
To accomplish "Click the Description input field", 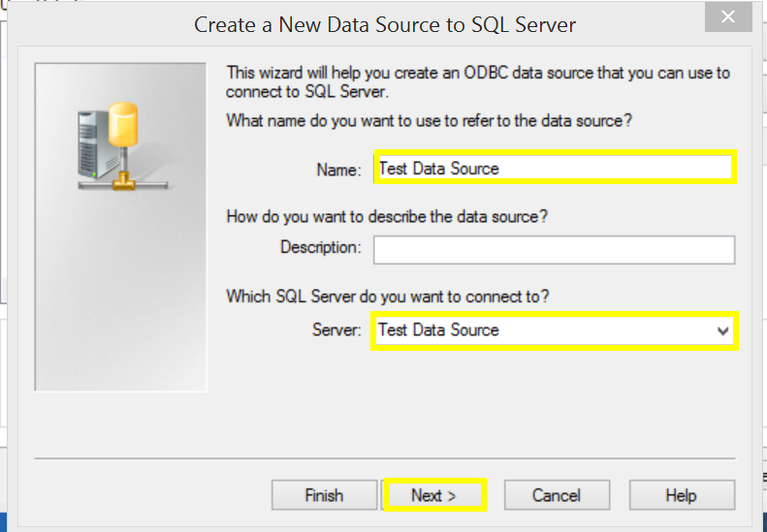I will 555,250.
